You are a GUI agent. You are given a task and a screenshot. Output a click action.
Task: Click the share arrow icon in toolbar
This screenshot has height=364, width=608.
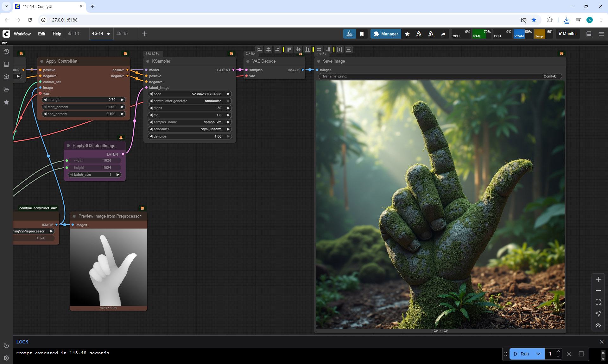point(443,34)
